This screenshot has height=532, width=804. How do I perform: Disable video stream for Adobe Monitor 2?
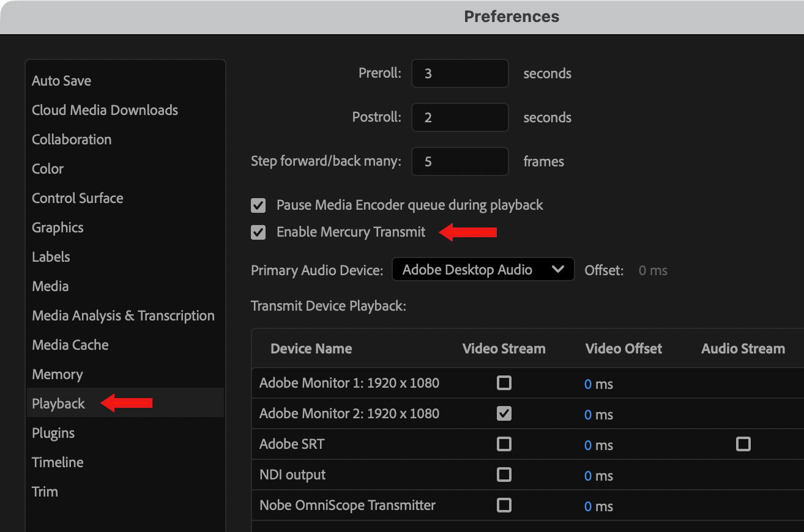tap(504, 414)
